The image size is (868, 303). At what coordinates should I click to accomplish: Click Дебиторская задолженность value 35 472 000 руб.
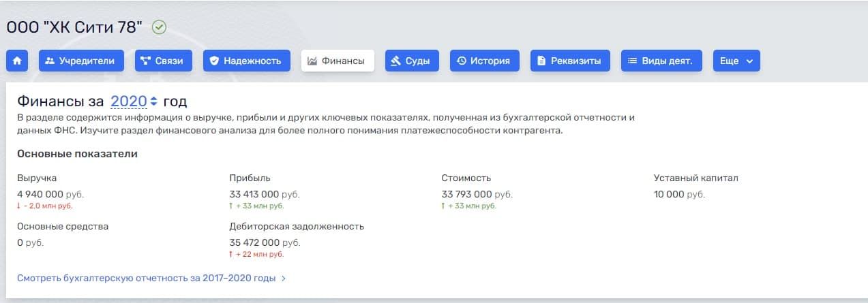click(x=265, y=242)
